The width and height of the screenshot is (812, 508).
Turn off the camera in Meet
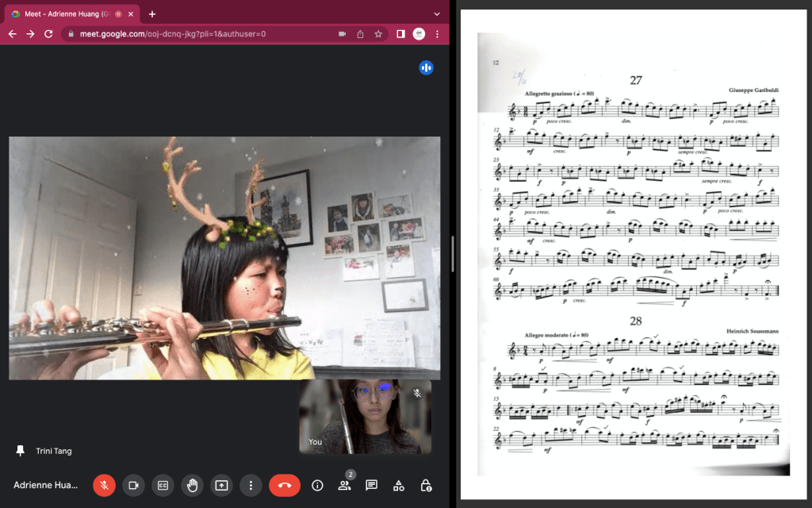point(133,485)
